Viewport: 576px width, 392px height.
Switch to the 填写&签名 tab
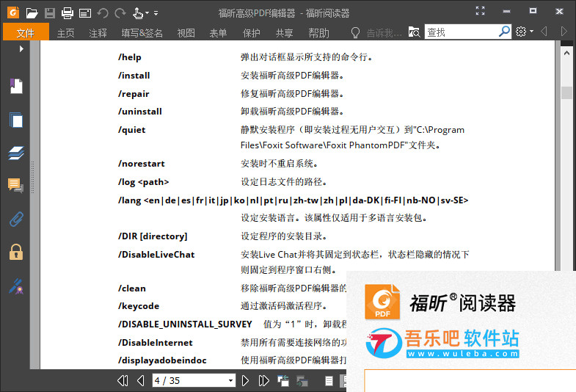coord(142,33)
